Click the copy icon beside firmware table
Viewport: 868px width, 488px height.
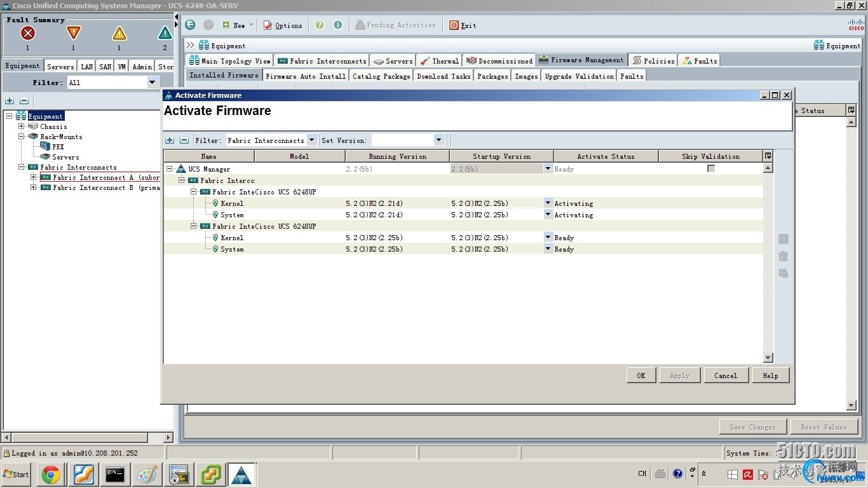pos(783,273)
